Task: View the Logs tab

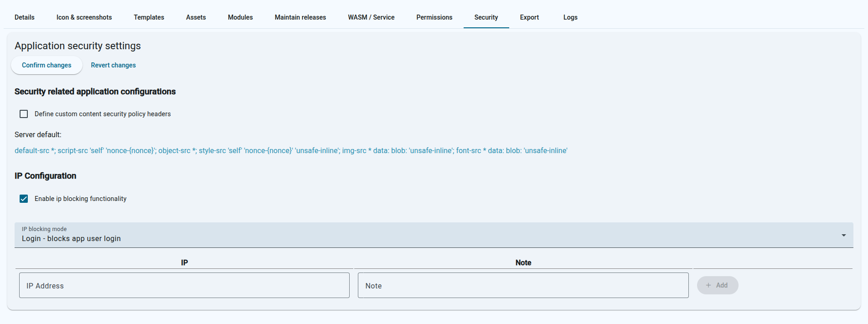Action: click(570, 17)
